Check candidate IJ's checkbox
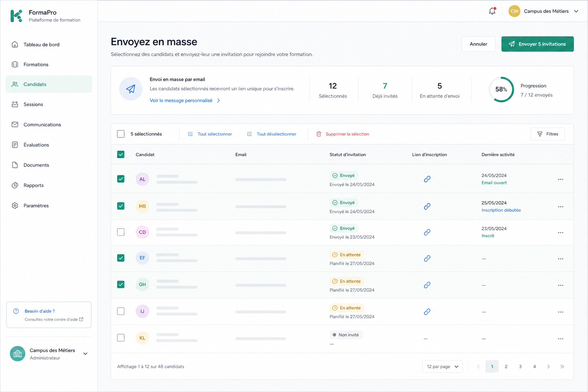 point(121,311)
